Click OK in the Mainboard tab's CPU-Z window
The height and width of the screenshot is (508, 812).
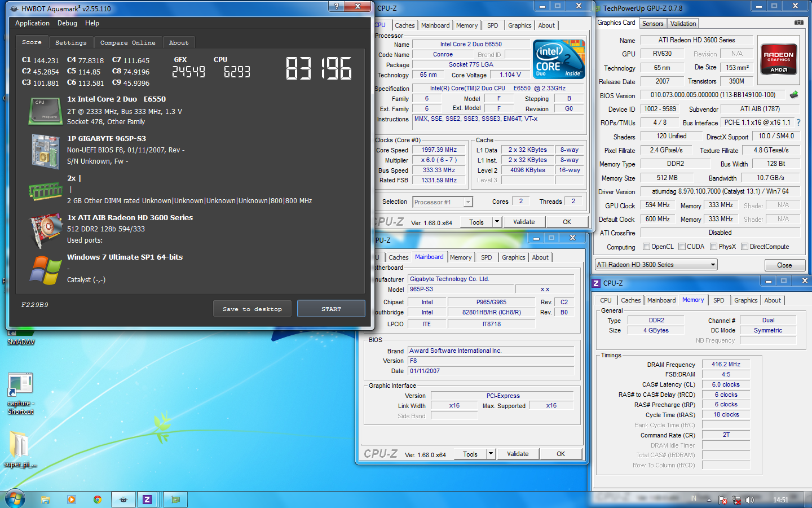pyautogui.click(x=561, y=454)
